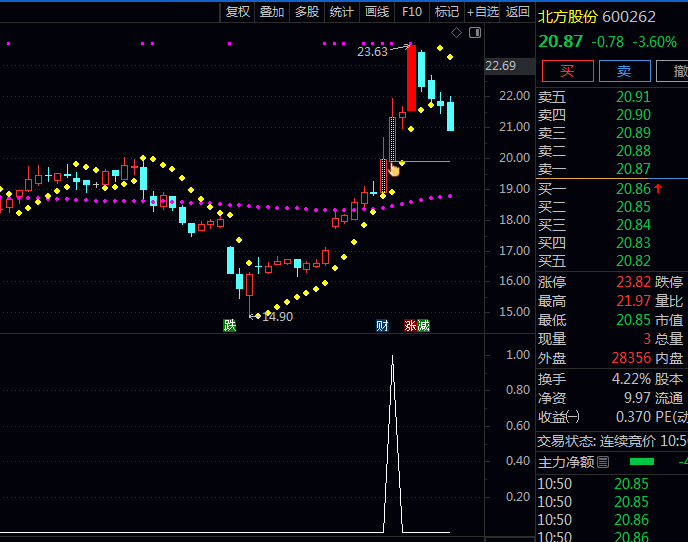Click stock name 北方股份 600262
Screen dimensions: 688x542
597,17
